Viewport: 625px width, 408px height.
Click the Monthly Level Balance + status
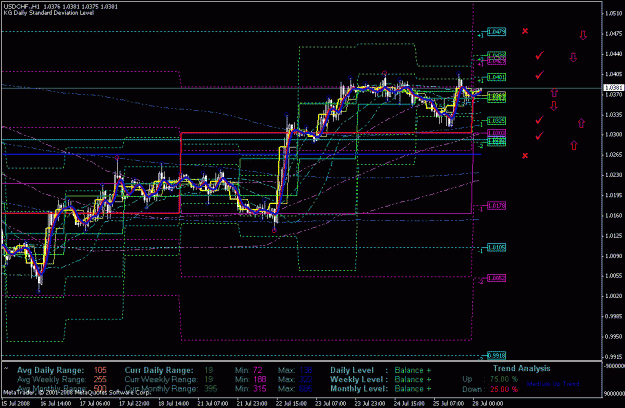(x=413, y=389)
